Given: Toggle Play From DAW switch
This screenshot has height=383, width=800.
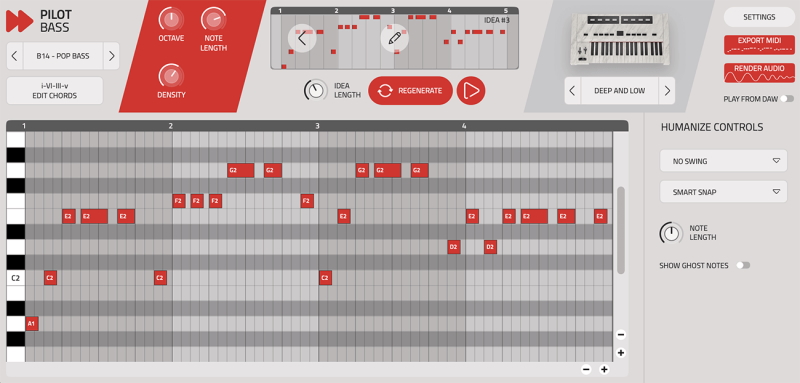Looking at the screenshot, I should [787, 99].
